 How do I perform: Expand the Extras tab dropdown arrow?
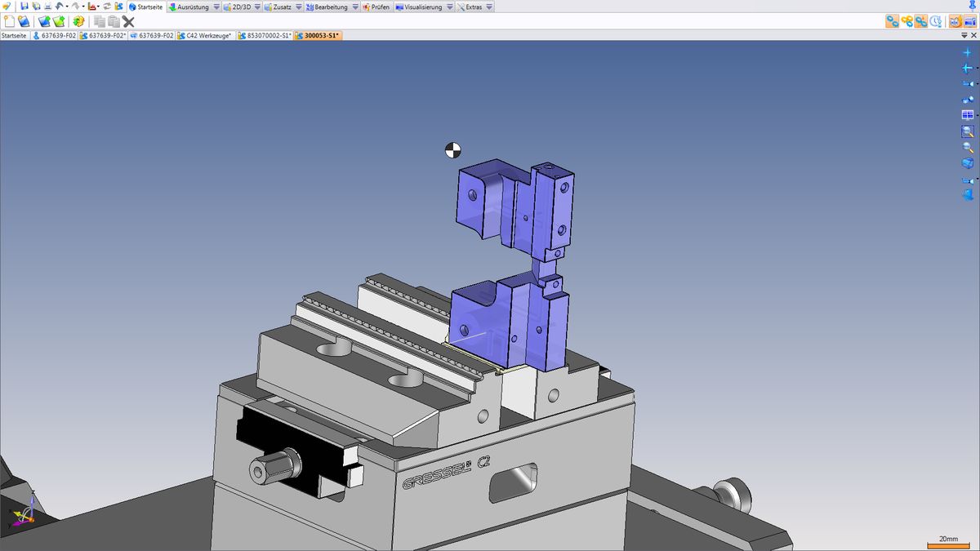489,7
